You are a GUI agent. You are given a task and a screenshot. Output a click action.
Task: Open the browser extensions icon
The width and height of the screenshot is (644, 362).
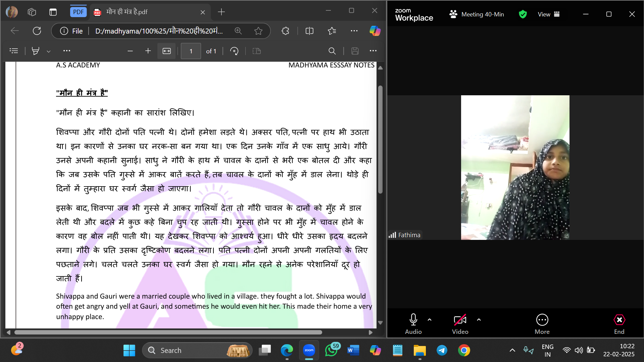click(285, 31)
